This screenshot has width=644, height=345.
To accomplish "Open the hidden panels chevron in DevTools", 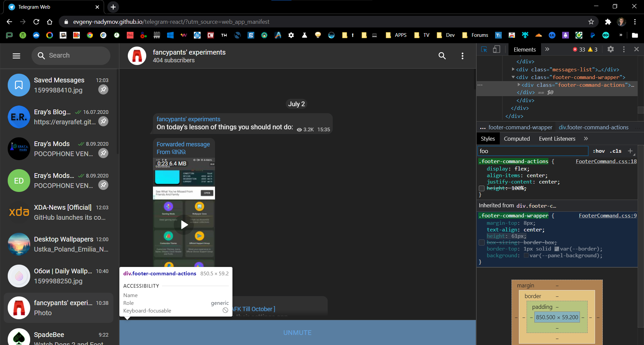I will 547,49.
